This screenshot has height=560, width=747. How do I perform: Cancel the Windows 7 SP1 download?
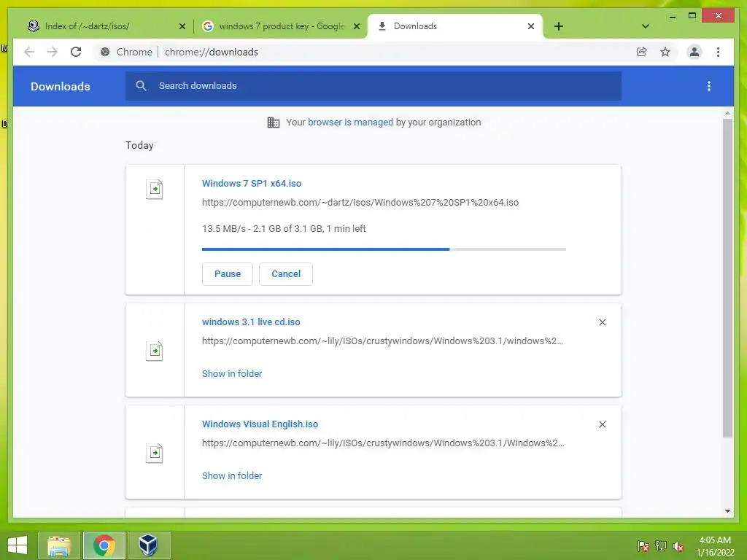286,274
